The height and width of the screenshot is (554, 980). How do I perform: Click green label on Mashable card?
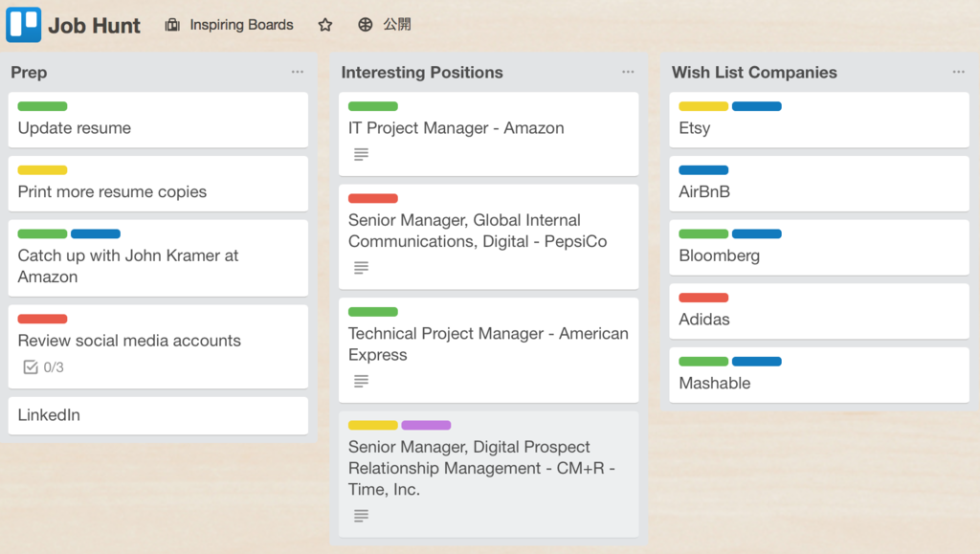click(703, 361)
